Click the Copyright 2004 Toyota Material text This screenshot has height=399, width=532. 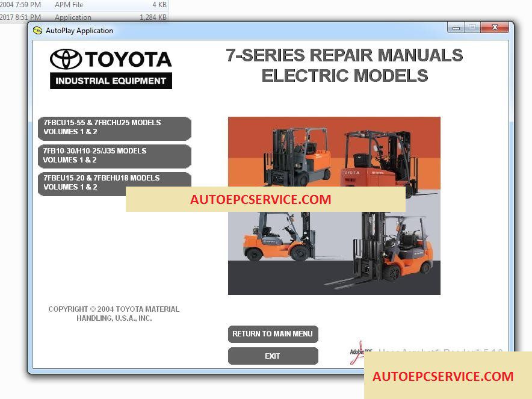pyautogui.click(x=114, y=314)
